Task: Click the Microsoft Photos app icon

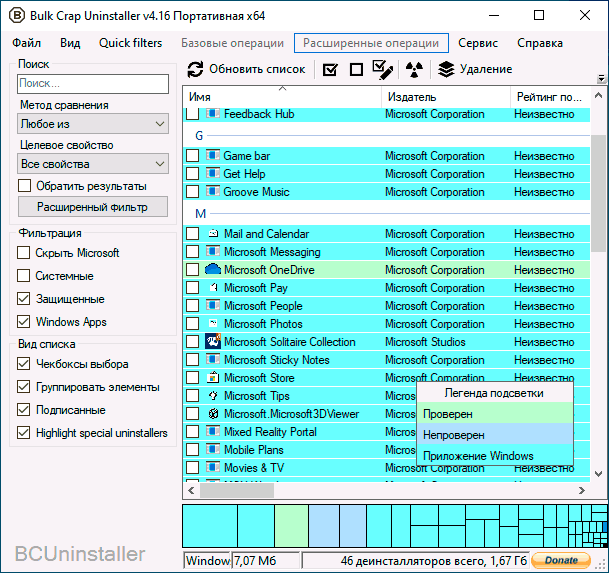Action: coord(213,323)
